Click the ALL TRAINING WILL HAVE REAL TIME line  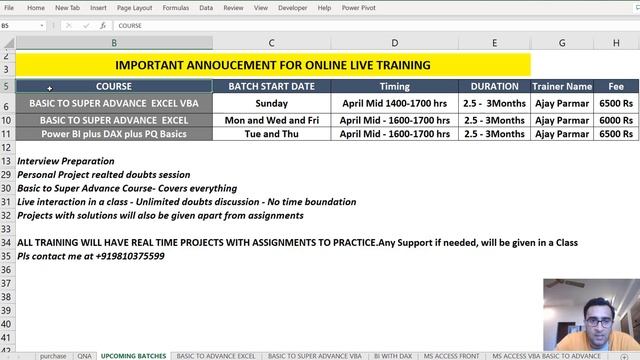[298, 242]
